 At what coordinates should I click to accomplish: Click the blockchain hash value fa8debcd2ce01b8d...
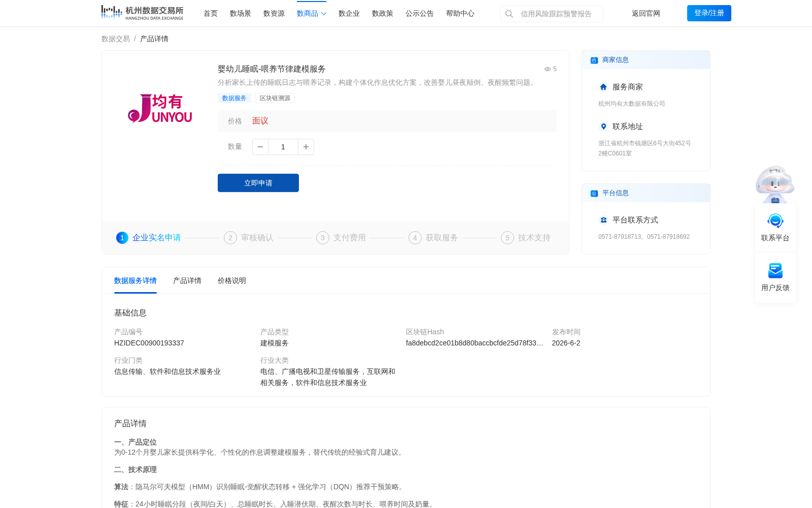pyautogui.click(x=475, y=343)
